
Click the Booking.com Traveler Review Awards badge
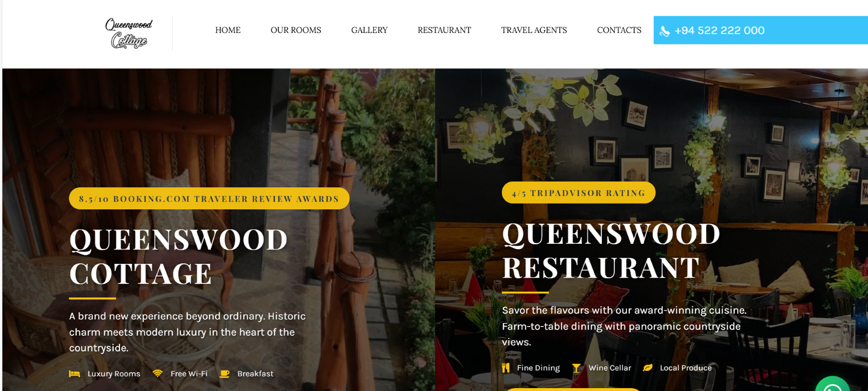(x=209, y=198)
